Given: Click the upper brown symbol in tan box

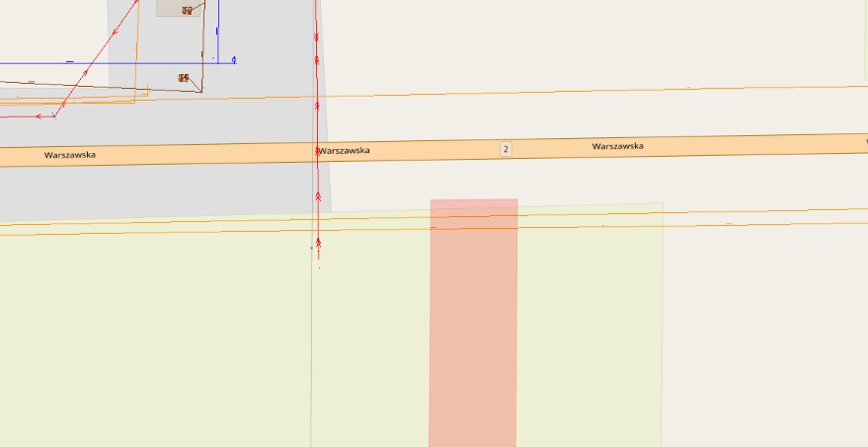Looking at the screenshot, I should (185, 10).
